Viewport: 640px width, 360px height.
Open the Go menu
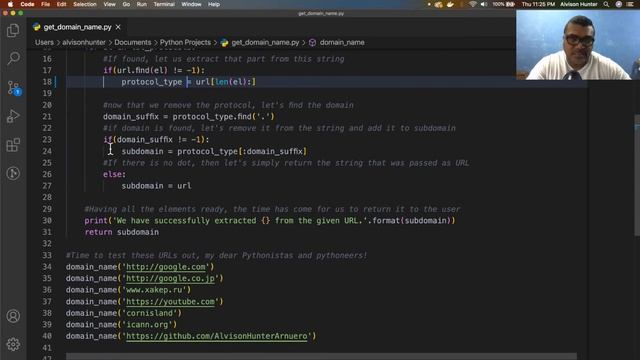click(126, 4)
